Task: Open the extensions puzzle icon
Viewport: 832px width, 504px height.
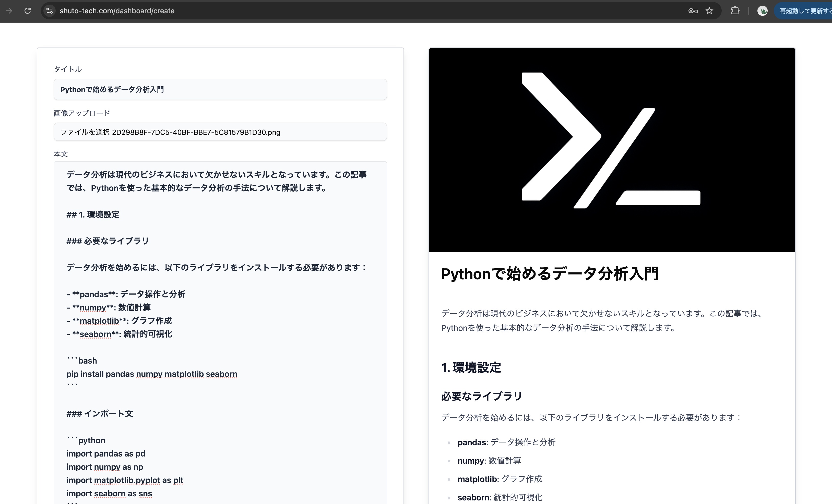Action: point(735,11)
